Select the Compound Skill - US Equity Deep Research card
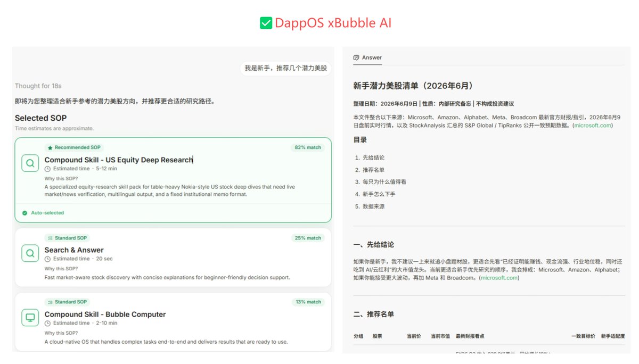This screenshot has height=364, width=639. pos(173,180)
